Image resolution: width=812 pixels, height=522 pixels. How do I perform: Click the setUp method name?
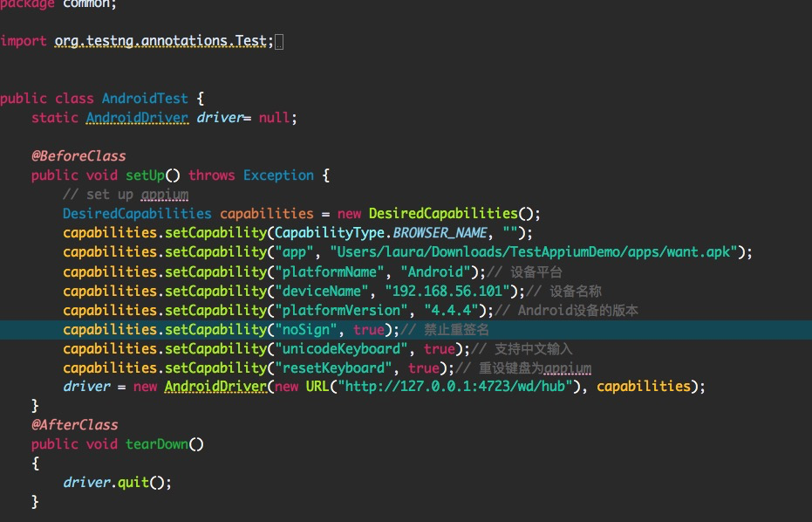pyautogui.click(x=145, y=175)
